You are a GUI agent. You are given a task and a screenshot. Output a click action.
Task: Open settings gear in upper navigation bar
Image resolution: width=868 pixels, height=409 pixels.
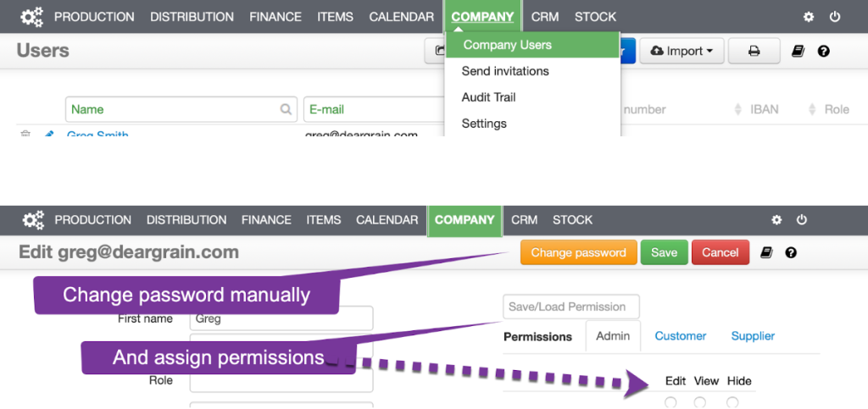(x=809, y=17)
